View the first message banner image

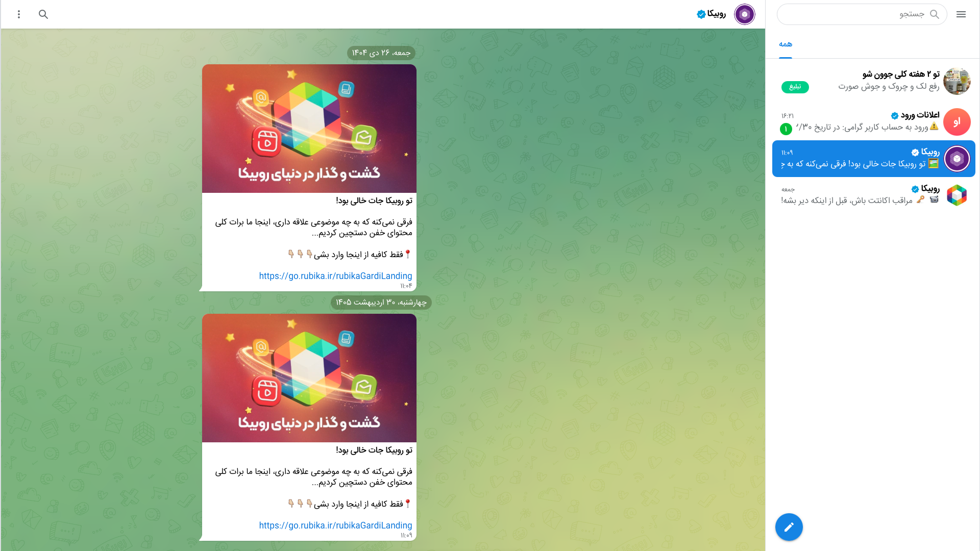[x=309, y=129]
